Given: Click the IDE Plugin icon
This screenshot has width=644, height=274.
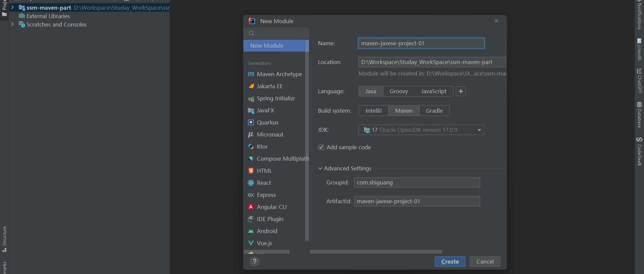Looking at the screenshot, I should (x=251, y=219).
